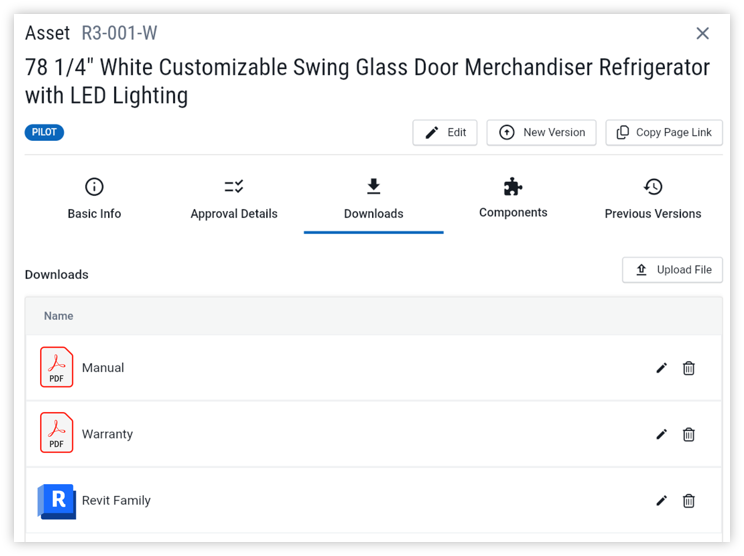The height and width of the screenshot is (556, 744).
Task: Switch to the Basic Info tab
Action: click(94, 199)
